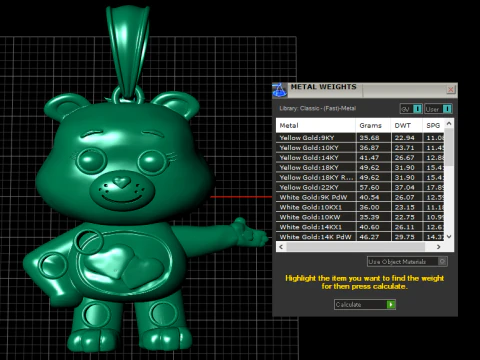Select the White Gold:14K PdW row
This screenshot has width=480, height=360.
(x=360, y=237)
